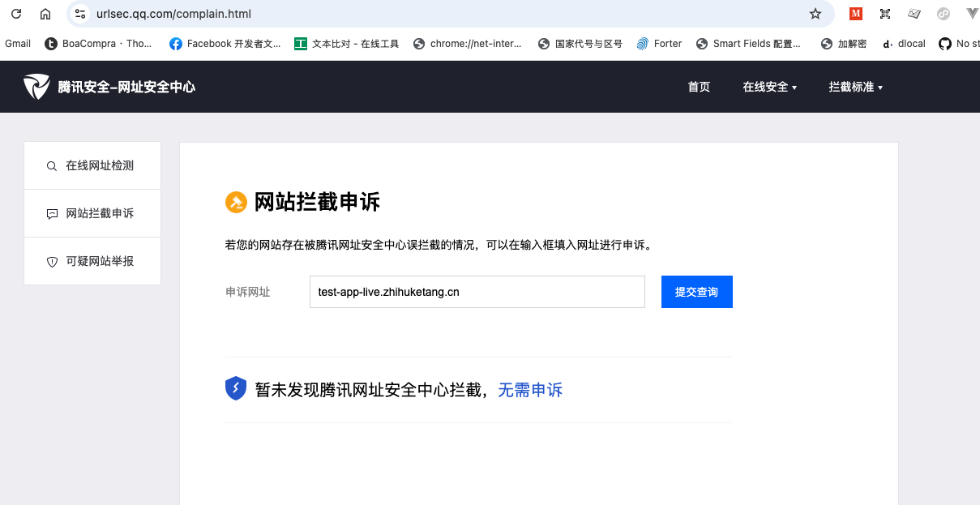The width and height of the screenshot is (980, 505).
Task: Open the Smart Fields 配置 bookmark
Action: (x=748, y=44)
